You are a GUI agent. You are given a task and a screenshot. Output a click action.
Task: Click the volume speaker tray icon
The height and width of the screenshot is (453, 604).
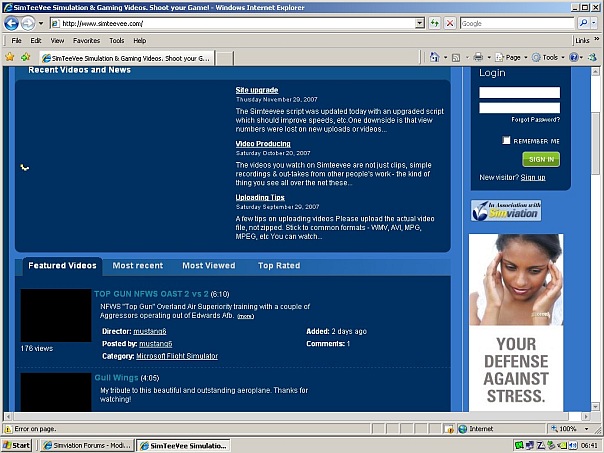click(572, 446)
